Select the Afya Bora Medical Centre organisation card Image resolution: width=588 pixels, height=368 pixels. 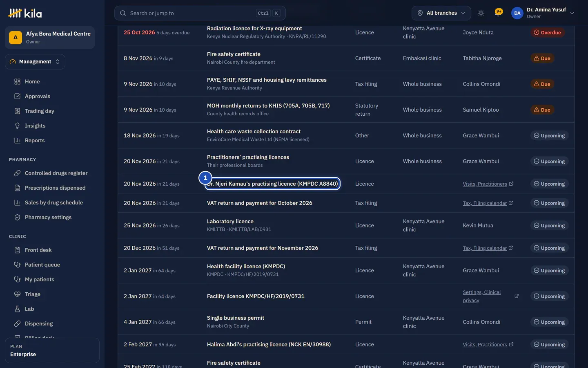pos(50,38)
